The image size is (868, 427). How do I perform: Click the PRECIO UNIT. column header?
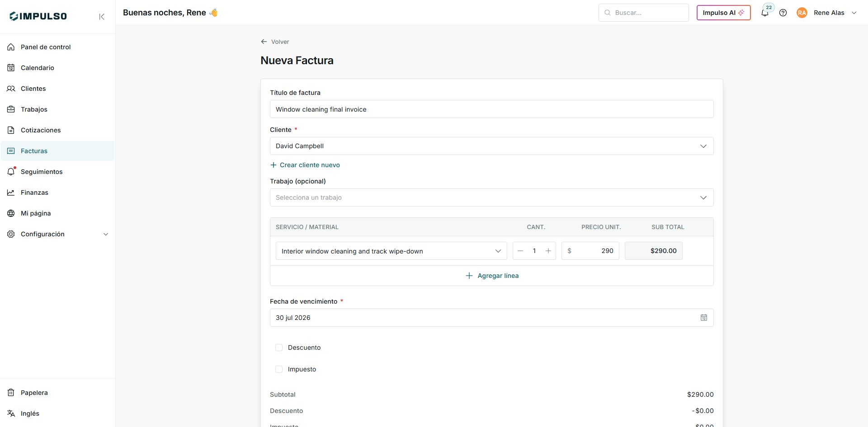click(x=601, y=227)
